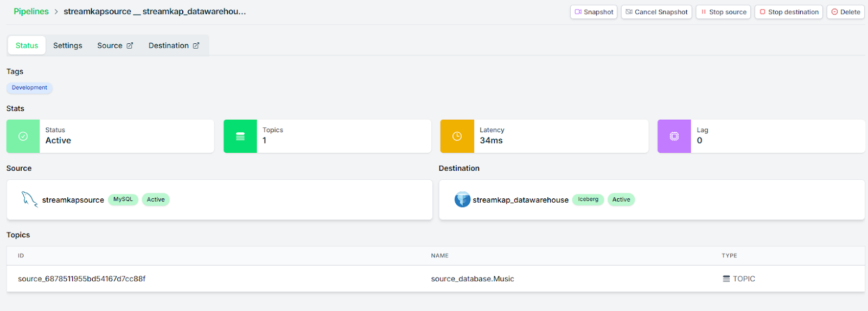Click the 34ms latency value
This screenshot has width=868, height=311.
click(x=491, y=140)
